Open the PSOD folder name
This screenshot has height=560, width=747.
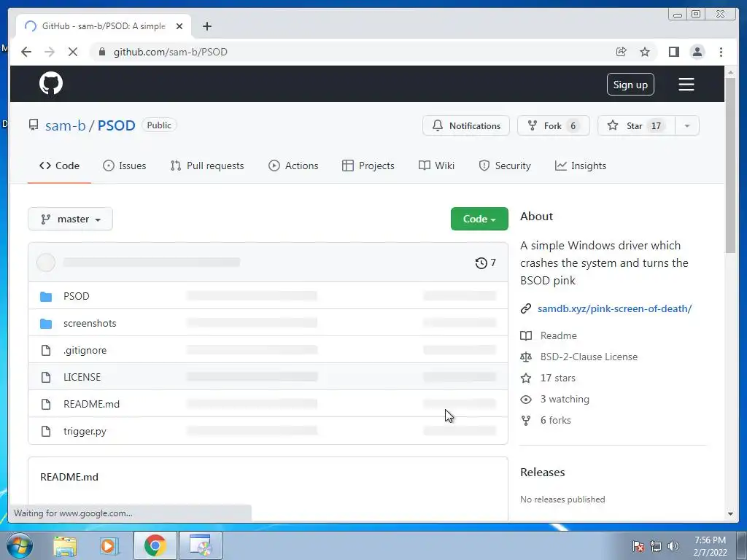click(x=76, y=296)
